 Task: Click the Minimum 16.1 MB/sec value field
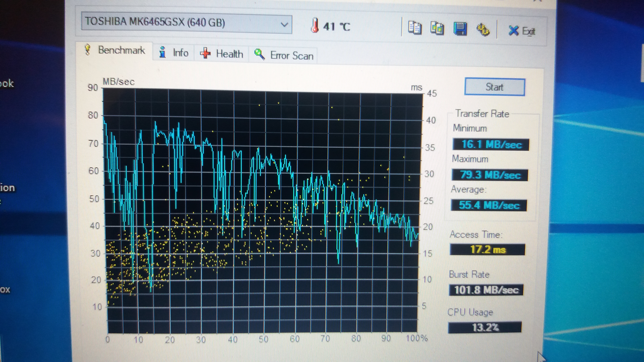click(x=491, y=144)
